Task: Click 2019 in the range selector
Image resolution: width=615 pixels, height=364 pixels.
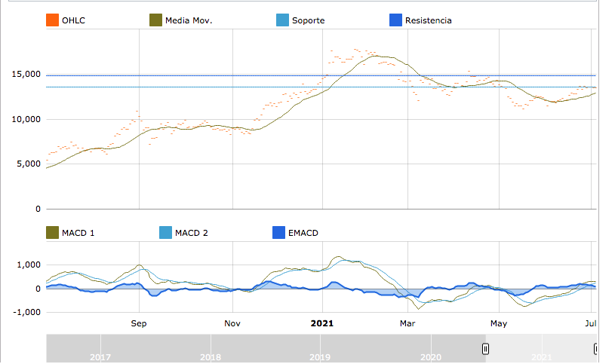Action: click(x=320, y=356)
